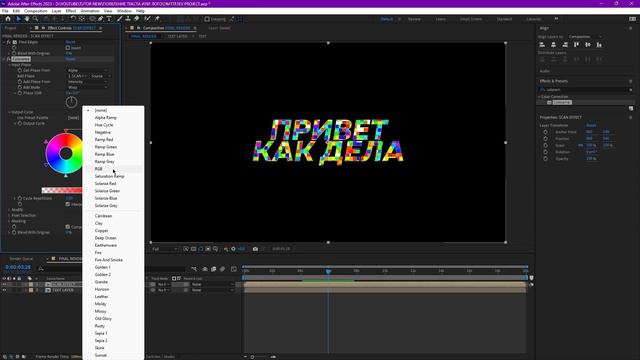Click the Align Left icon
Image resolution: width=640 pixels, height=360 pixels.
click(x=542, y=44)
